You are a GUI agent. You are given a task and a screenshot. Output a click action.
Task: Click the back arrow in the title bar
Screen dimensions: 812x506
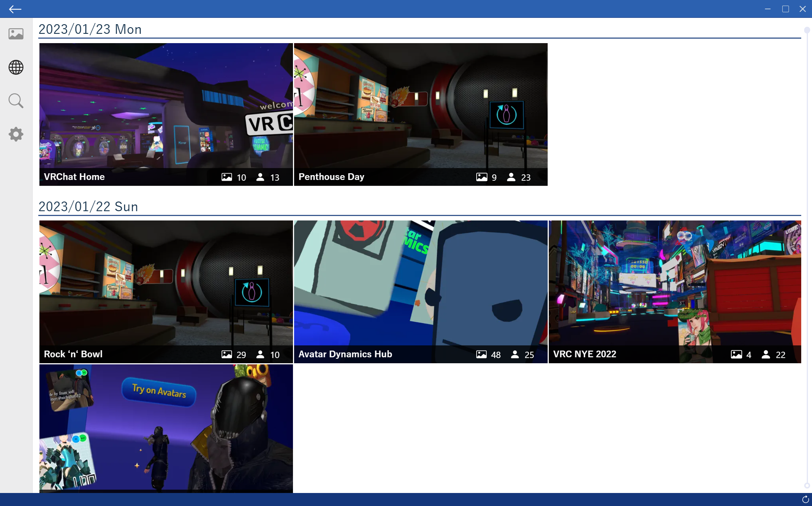coord(15,9)
